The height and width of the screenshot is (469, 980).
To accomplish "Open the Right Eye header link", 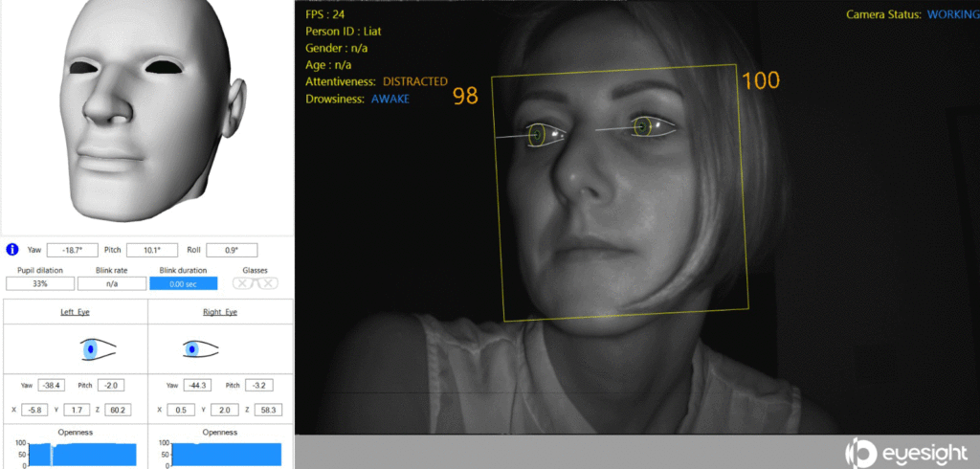I will [x=220, y=312].
